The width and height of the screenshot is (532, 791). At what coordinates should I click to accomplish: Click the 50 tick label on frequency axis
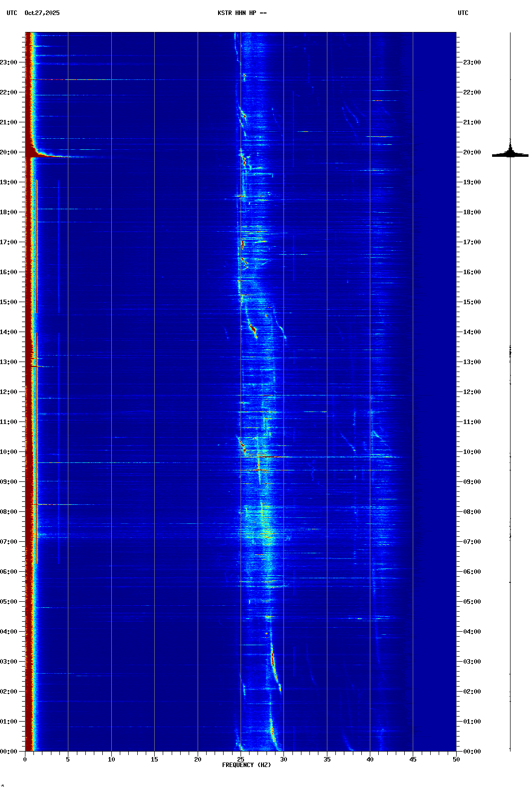(456, 759)
